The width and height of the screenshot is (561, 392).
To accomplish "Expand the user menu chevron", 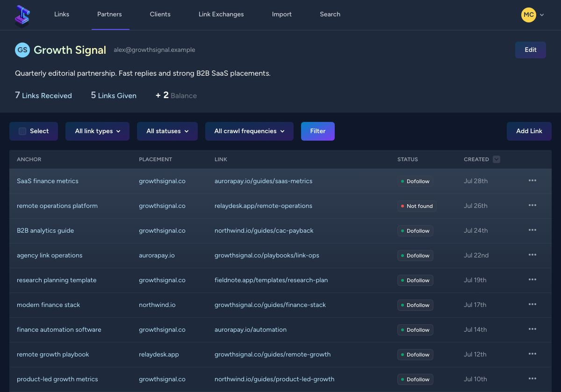I will tap(542, 15).
